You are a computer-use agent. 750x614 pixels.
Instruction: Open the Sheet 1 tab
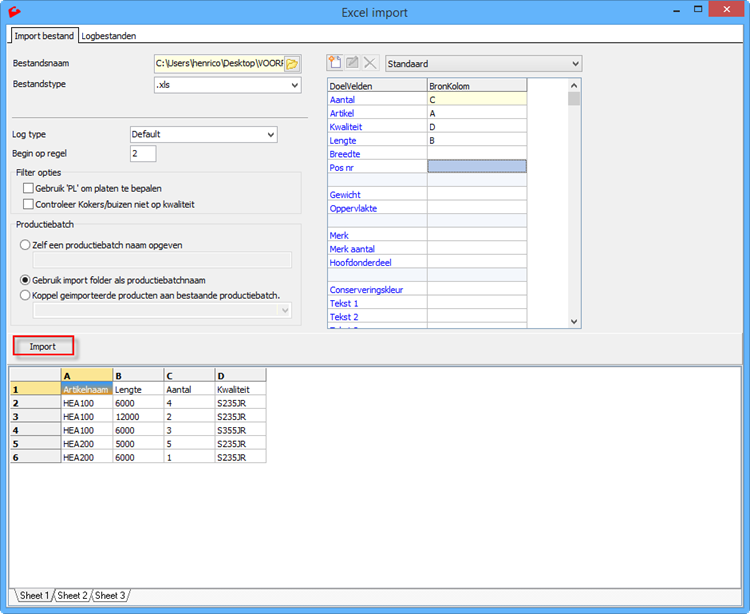tap(34, 595)
